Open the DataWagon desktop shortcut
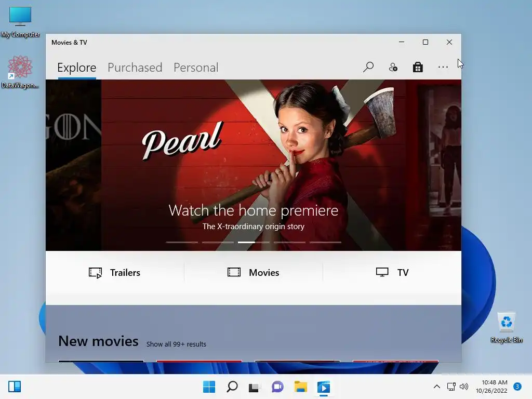 pos(20,72)
